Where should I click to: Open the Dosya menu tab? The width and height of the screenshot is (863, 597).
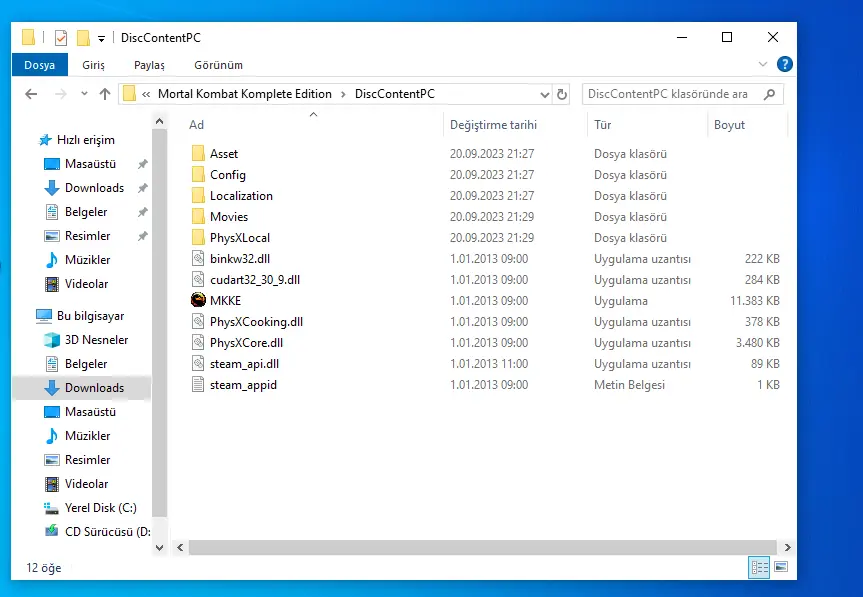coord(40,65)
